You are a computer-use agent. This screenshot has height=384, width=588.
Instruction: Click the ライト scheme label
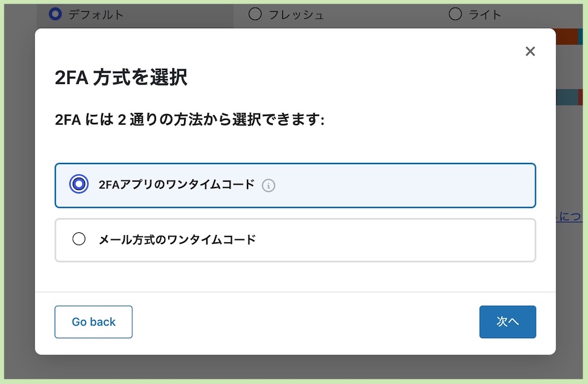[x=485, y=15]
